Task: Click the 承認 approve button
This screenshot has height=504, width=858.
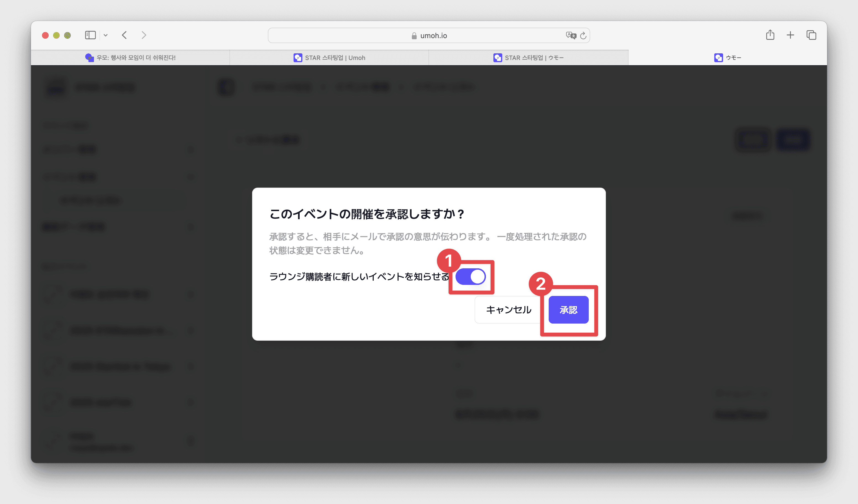Action: click(x=568, y=310)
